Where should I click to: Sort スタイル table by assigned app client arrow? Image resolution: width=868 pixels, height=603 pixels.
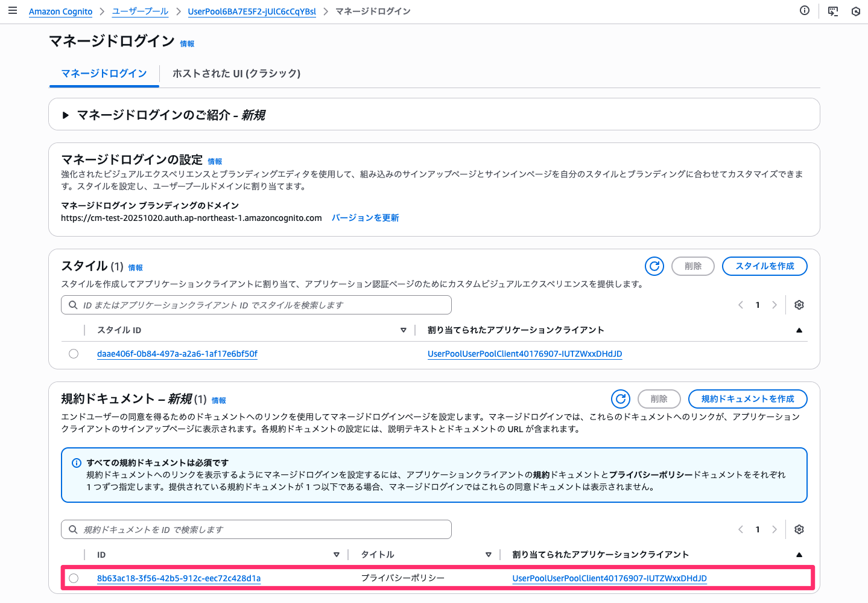coord(799,330)
